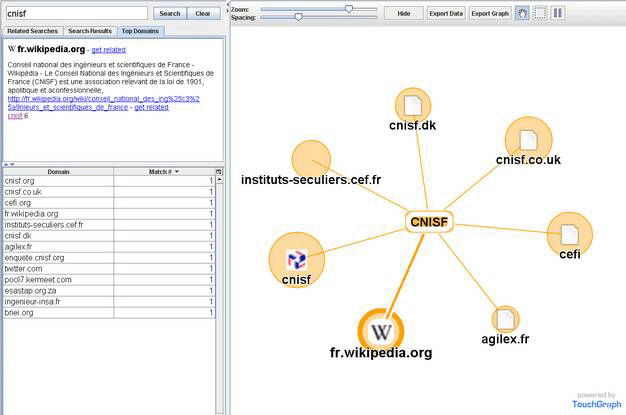Click the Wikipedia W icon in details
The image size is (626, 415).
coord(12,49)
